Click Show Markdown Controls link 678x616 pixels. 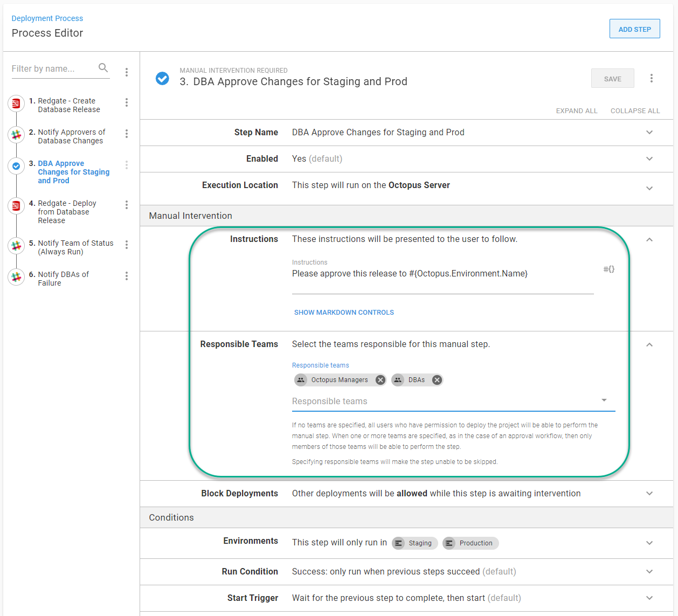344,313
